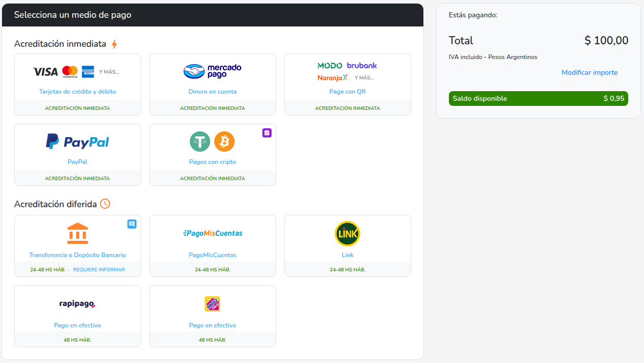Image resolution: width=644 pixels, height=363 pixels.
Task: Click the green Tether coin icon
Action: click(200, 142)
